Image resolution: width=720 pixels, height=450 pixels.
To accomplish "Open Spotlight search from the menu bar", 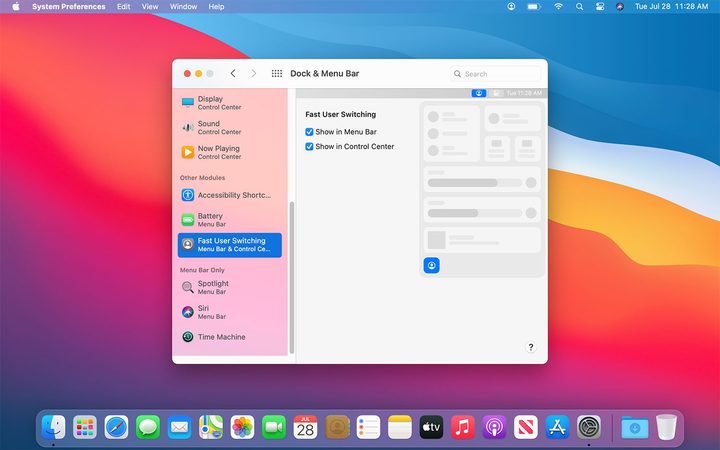I will 579,6.
